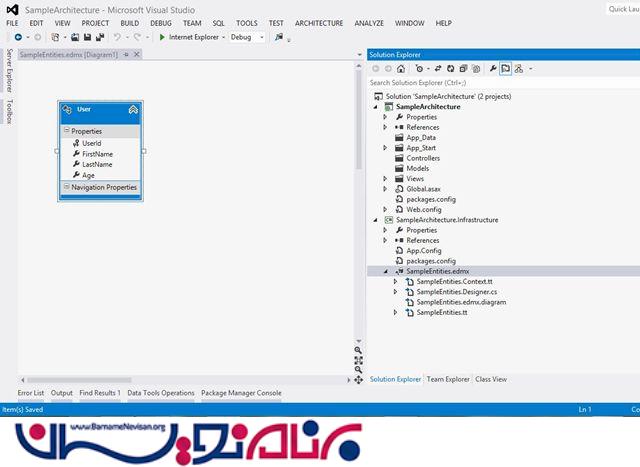Viewport: 640px width, 467px height.
Task: Click the Properties wrench icon in Solution Explorer toolbar
Action: (x=493, y=69)
